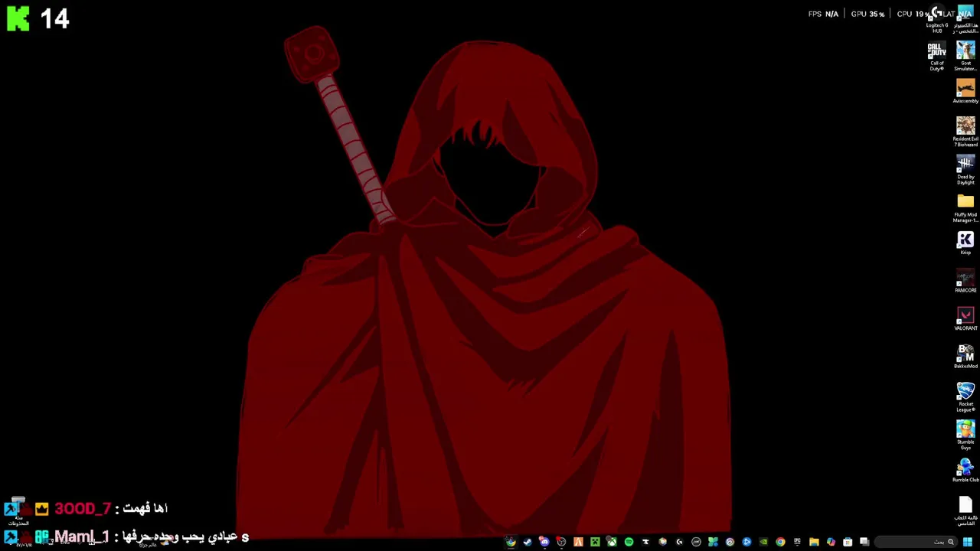Open Discord from the taskbar
980x551 pixels.
pyautogui.click(x=544, y=542)
